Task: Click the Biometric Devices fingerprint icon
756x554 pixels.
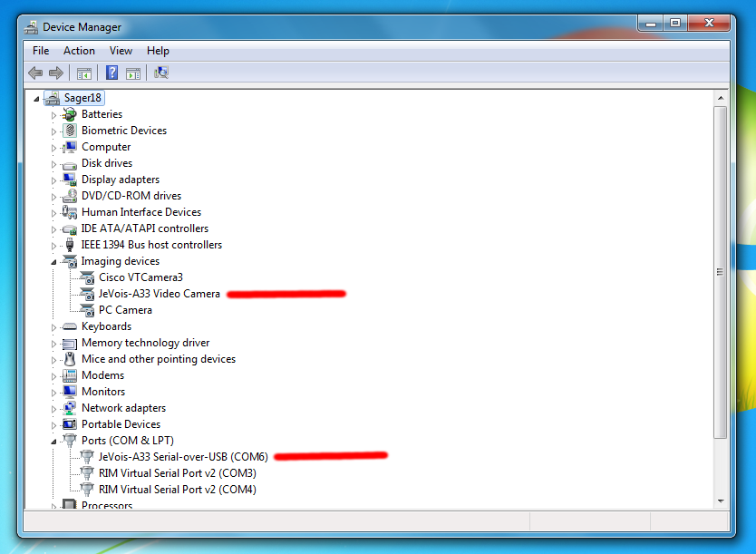Action: [70, 131]
